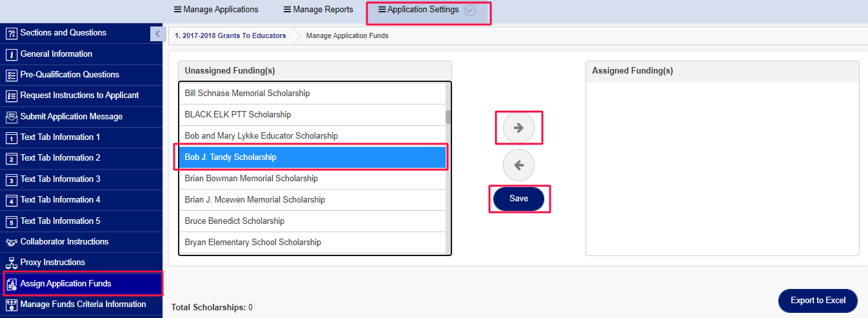Click the Proxy Instructions icon
Image resolution: width=868 pixels, height=318 pixels.
tap(11, 263)
